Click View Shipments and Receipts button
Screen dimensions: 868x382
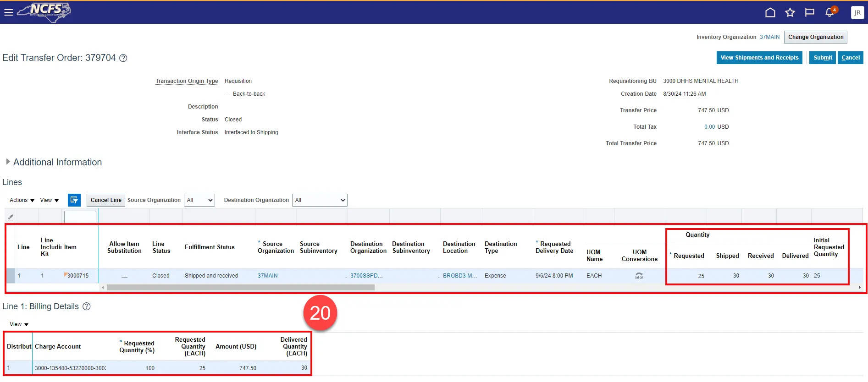coord(759,58)
